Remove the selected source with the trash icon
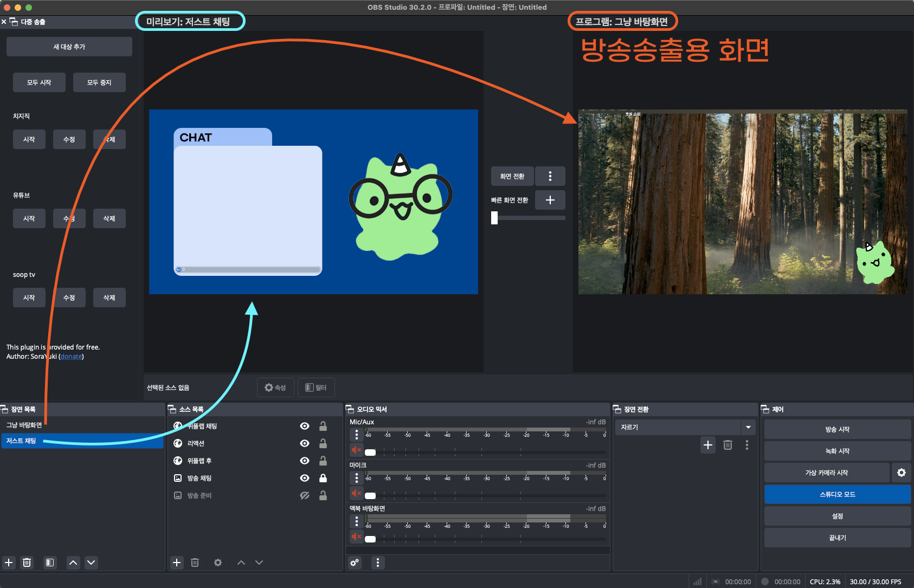The height and width of the screenshot is (588, 914). tap(195, 563)
